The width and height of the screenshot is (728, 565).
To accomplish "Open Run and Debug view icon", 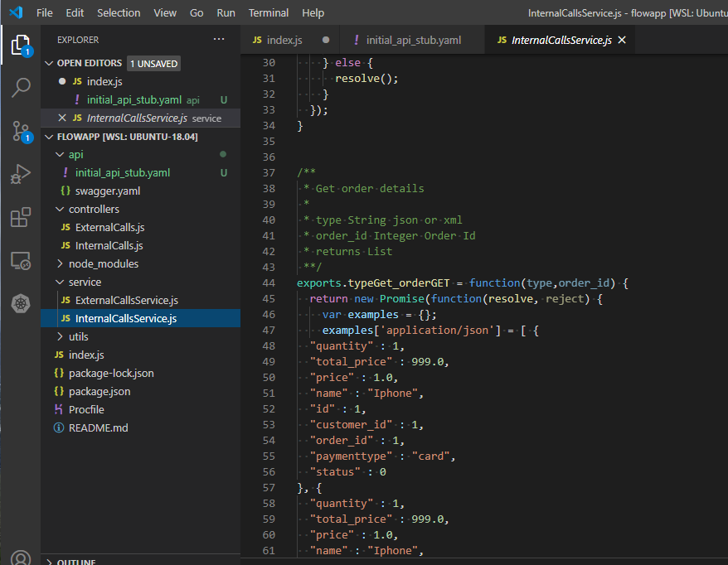I will (x=21, y=174).
